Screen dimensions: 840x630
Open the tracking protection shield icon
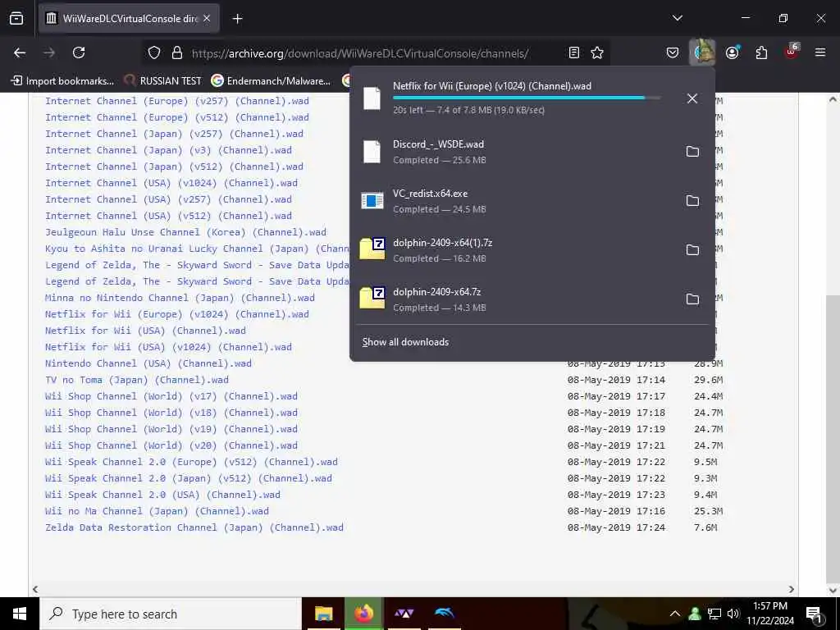coord(154,52)
